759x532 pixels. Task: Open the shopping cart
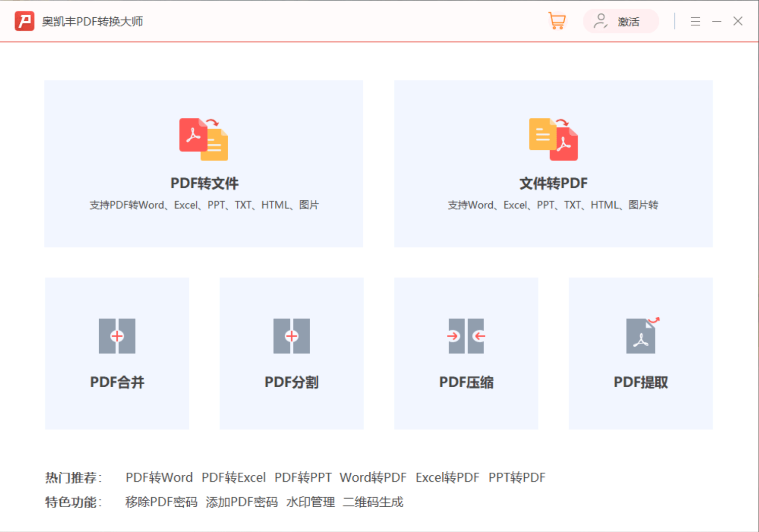tap(557, 21)
